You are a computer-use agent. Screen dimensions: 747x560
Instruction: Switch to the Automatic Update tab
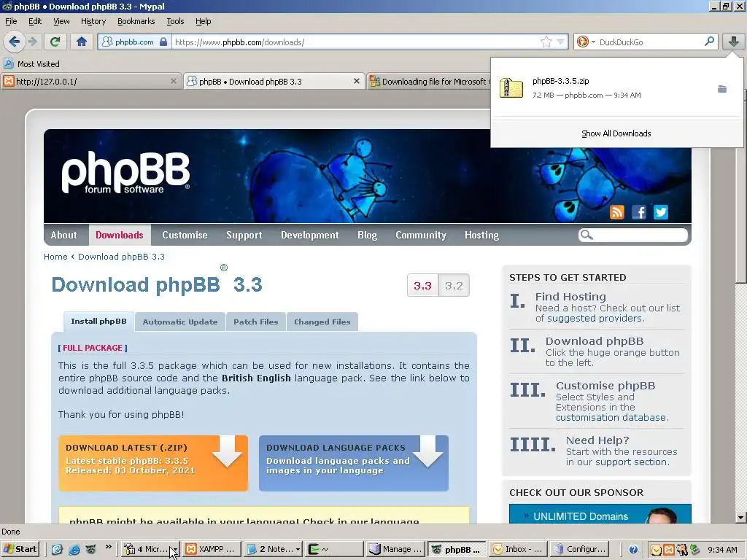pos(180,322)
